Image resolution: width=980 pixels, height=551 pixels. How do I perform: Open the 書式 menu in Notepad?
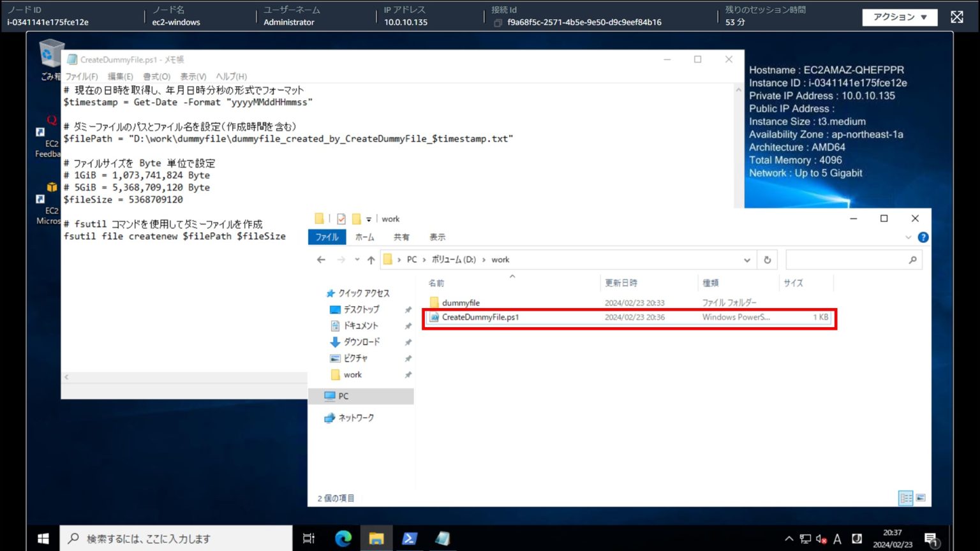[x=158, y=76]
